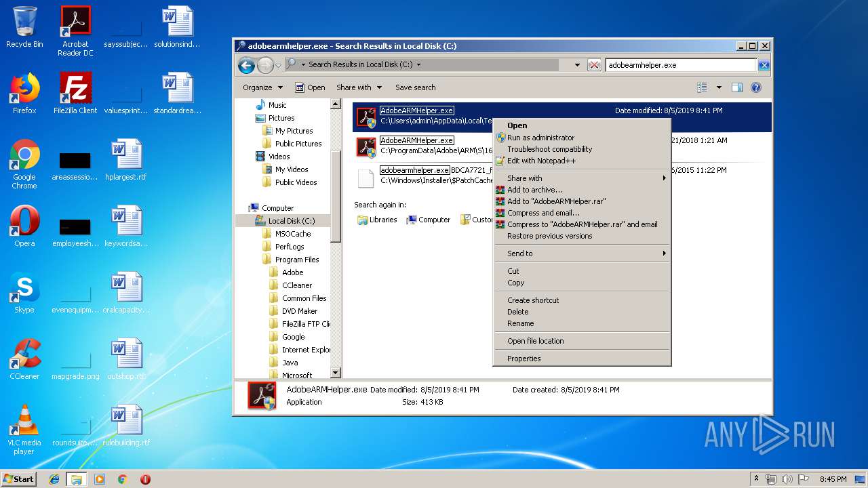868x488 pixels.
Task: Open the Recycle Bin desktop icon
Action: [x=24, y=28]
